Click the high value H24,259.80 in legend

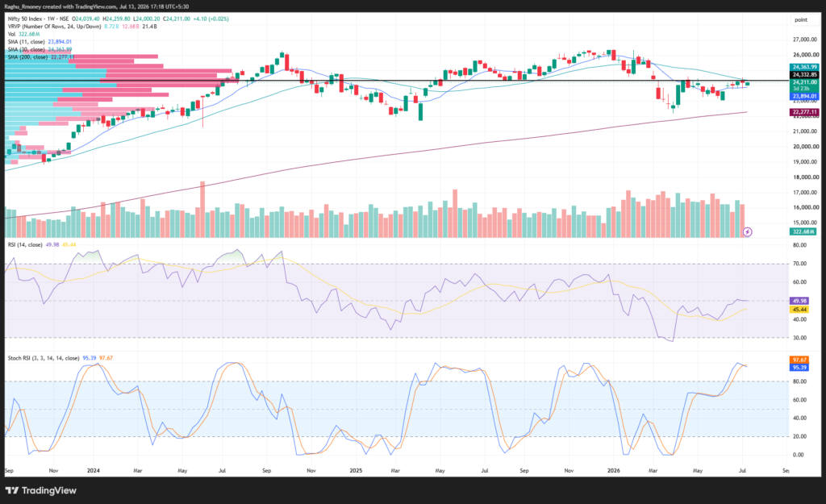click(x=116, y=19)
